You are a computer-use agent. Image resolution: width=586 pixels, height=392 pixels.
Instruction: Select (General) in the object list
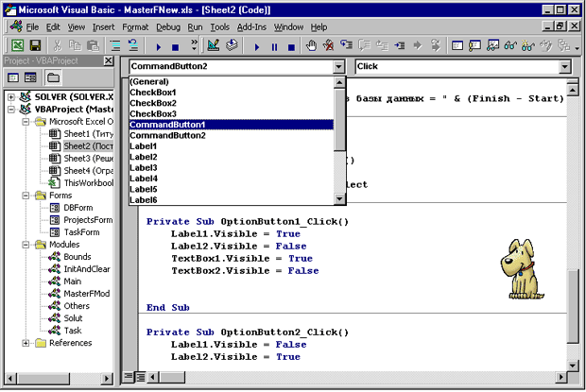pyautogui.click(x=232, y=81)
